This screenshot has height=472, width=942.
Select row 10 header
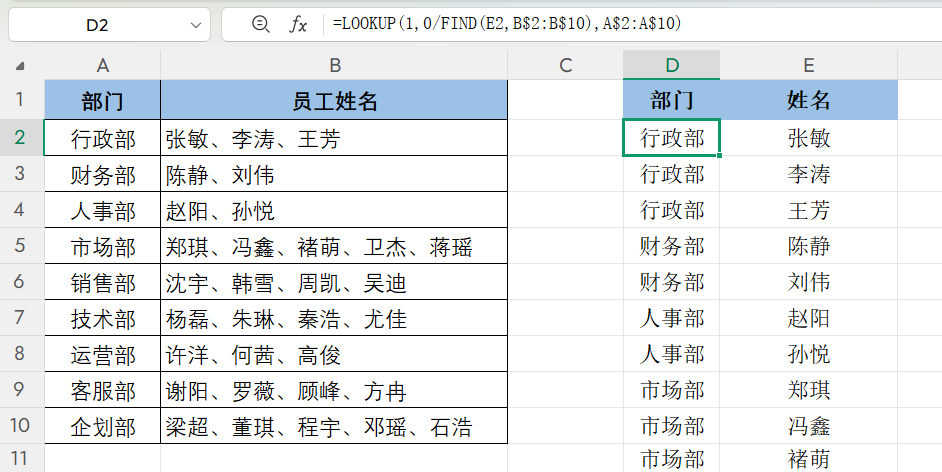point(22,427)
